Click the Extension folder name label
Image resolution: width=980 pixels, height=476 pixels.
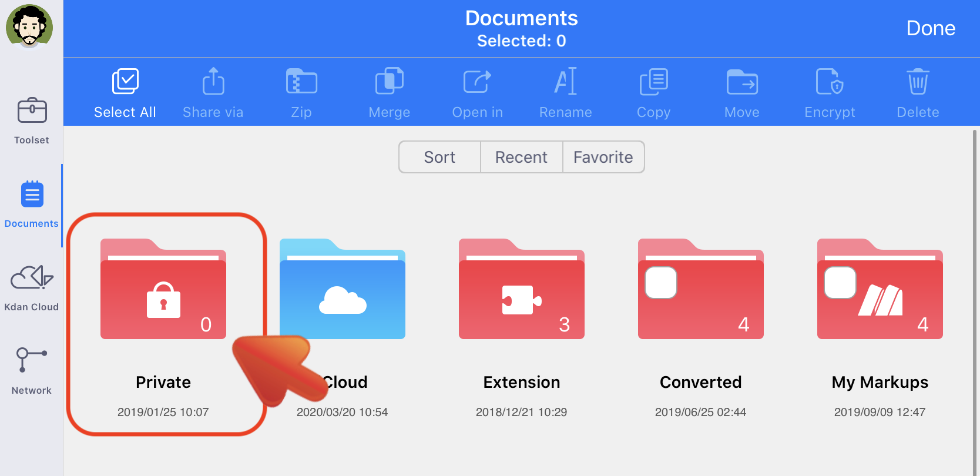[x=522, y=382]
